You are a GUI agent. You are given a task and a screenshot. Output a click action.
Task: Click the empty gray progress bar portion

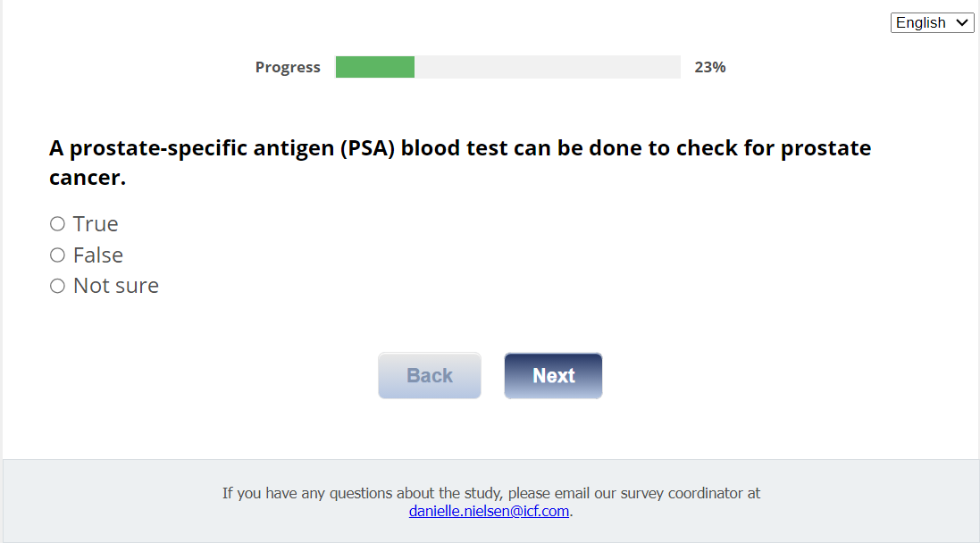coord(547,67)
